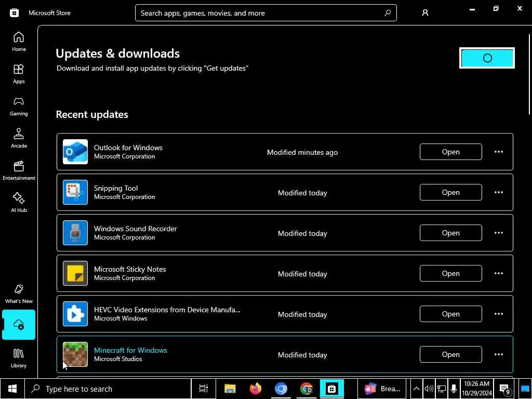Open Snipping Tool with its Open button
This screenshot has height=399, width=532.
[x=450, y=192]
